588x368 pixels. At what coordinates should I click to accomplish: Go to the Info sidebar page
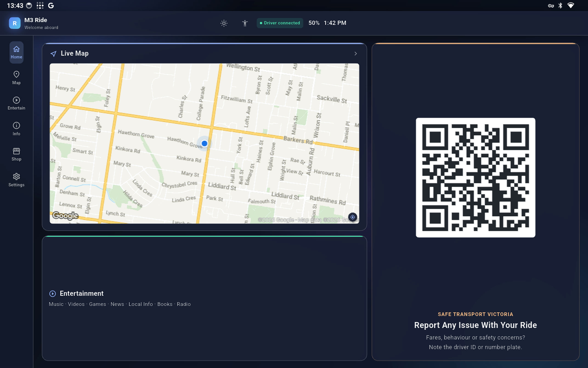click(x=16, y=129)
